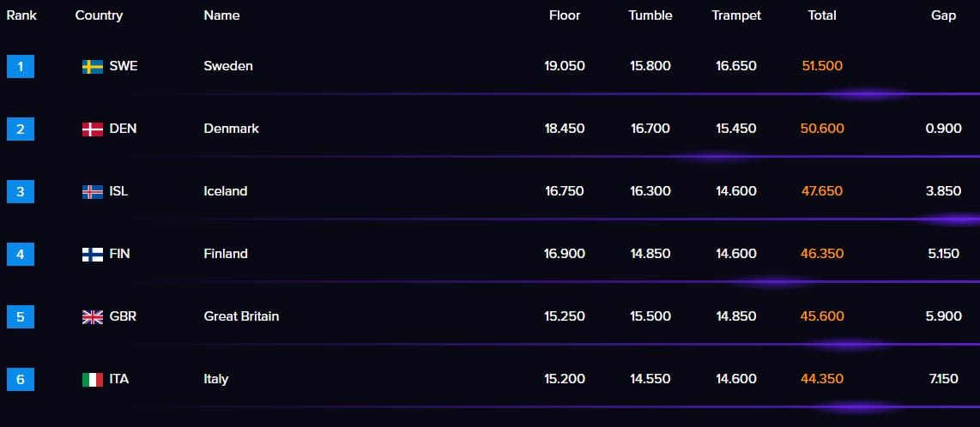The image size is (980, 427).
Task: Open the Great Britain team name
Action: coord(241,316)
